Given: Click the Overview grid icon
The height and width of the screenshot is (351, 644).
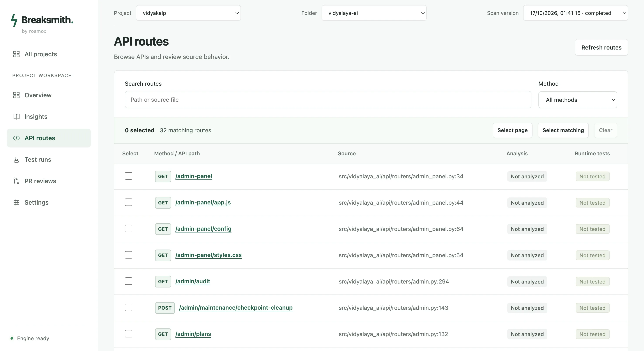Looking at the screenshot, I should pyautogui.click(x=16, y=95).
